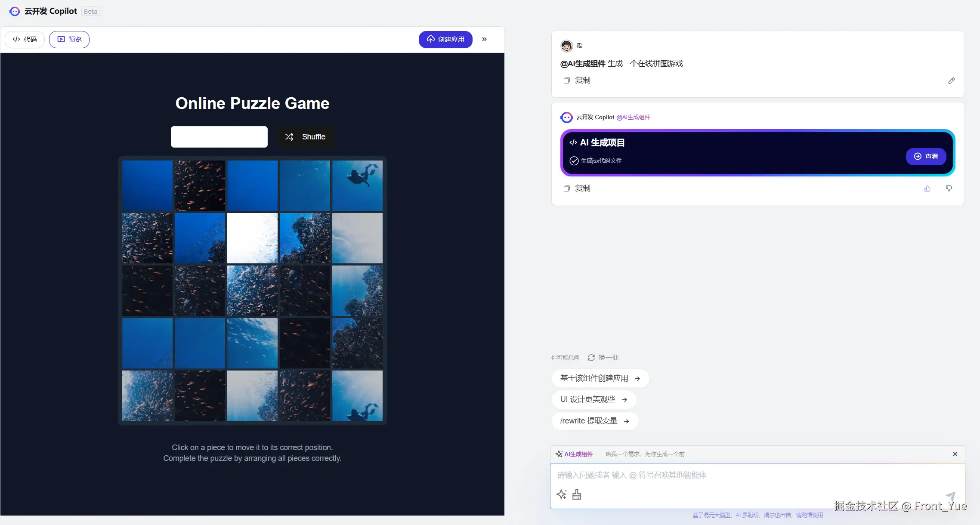
Task: Close the AI生成组件 agent tag
Action: (955, 454)
